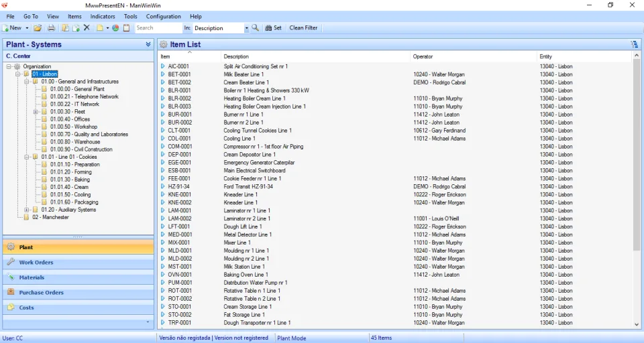The width and height of the screenshot is (644, 343).
Task: Click the clipboard toolbar icon
Action: point(127,28)
